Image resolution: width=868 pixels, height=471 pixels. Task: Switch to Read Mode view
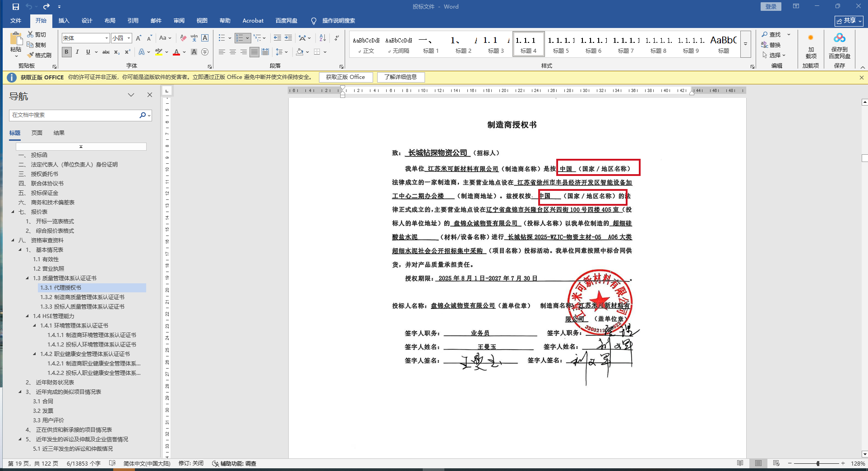[740, 463]
